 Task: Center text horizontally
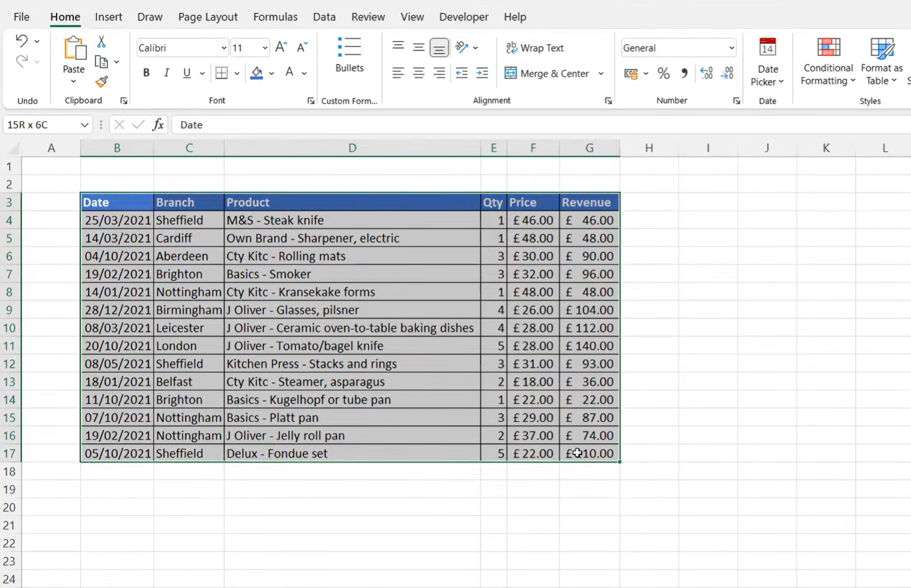pyautogui.click(x=419, y=73)
